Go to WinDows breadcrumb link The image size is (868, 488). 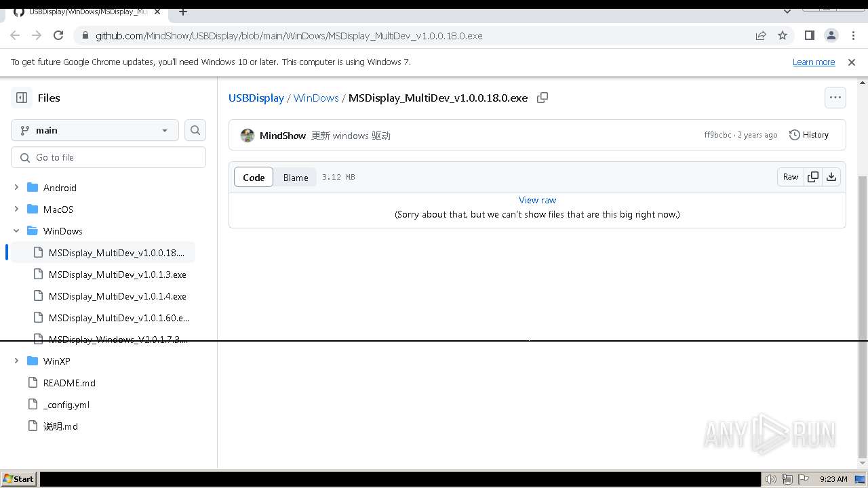316,98
